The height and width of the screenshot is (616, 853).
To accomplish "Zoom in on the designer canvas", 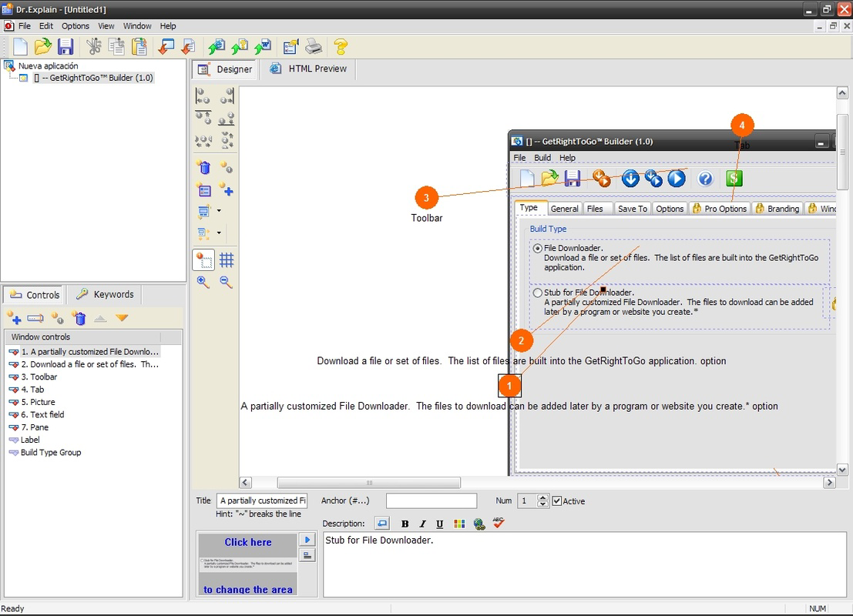I will point(203,282).
